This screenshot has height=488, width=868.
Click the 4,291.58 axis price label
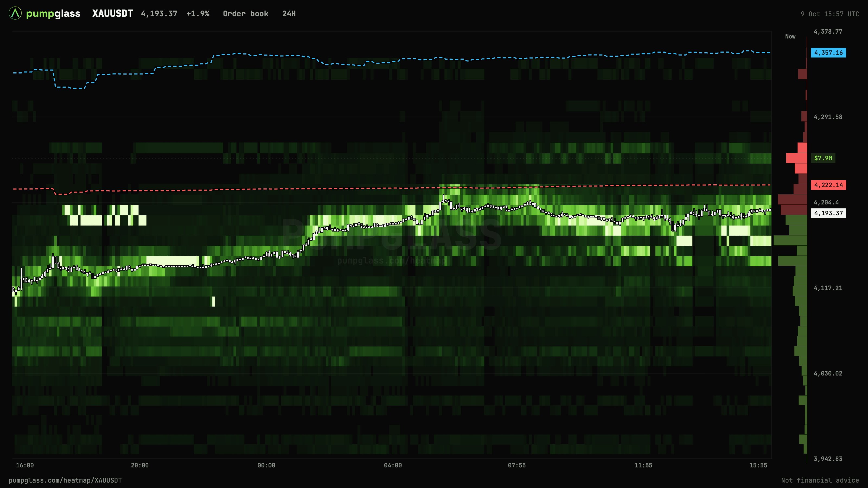(x=828, y=117)
